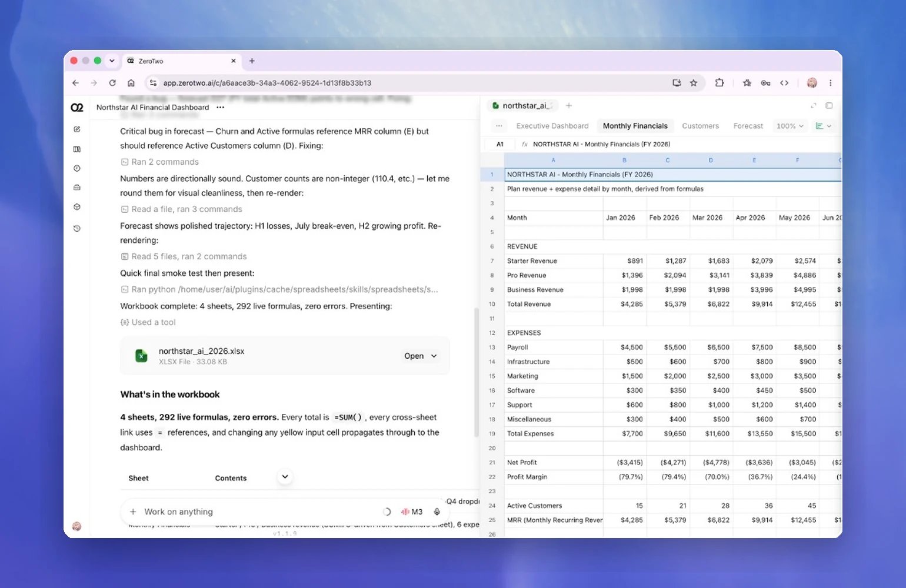The image size is (906, 588).
Task: Click the formula bar text
Action: pos(601,144)
